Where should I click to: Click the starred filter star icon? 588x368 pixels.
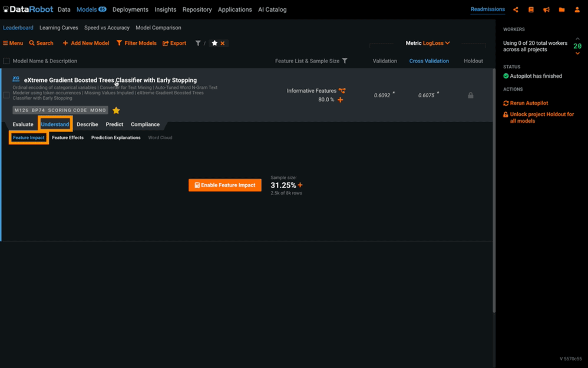(x=214, y=43)
